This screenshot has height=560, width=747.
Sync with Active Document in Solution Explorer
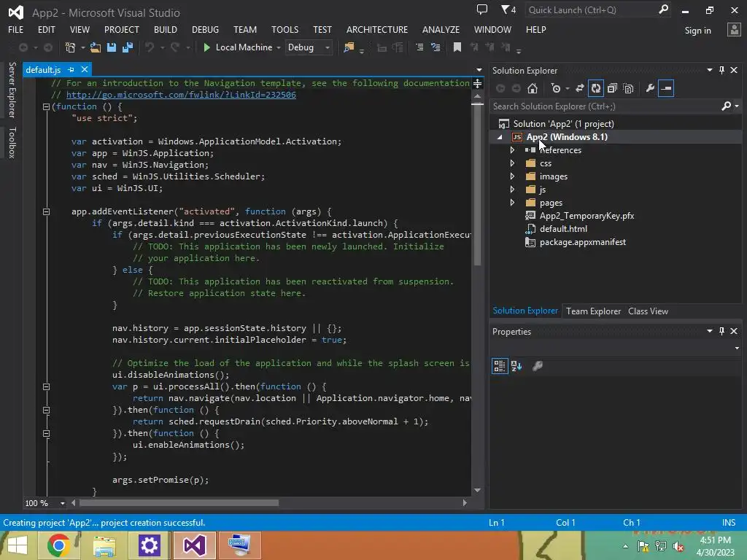(x=580, y=88)
